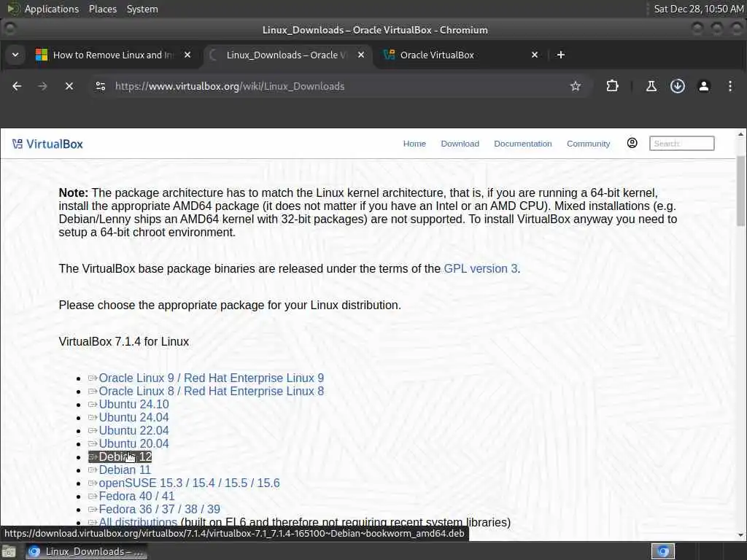The height and width of the screenshot is (560, 747).
Task: Stop loading the page
Action: pos(69,86)
